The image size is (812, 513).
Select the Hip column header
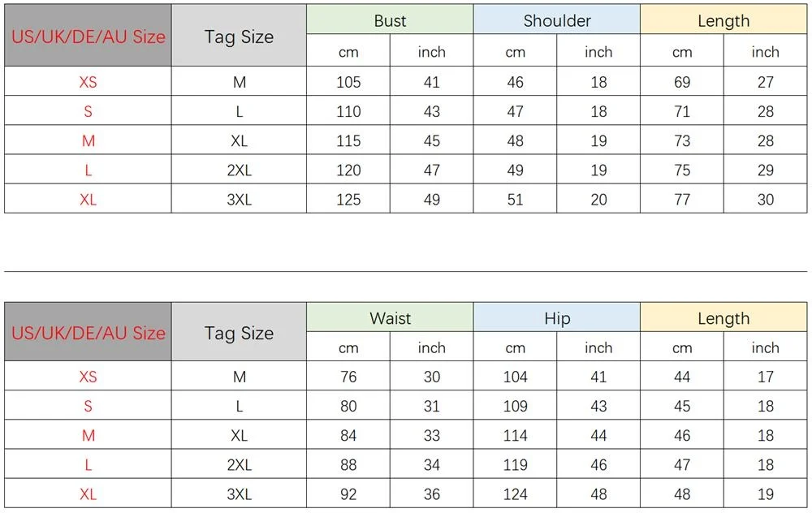[x=557, y=318]
